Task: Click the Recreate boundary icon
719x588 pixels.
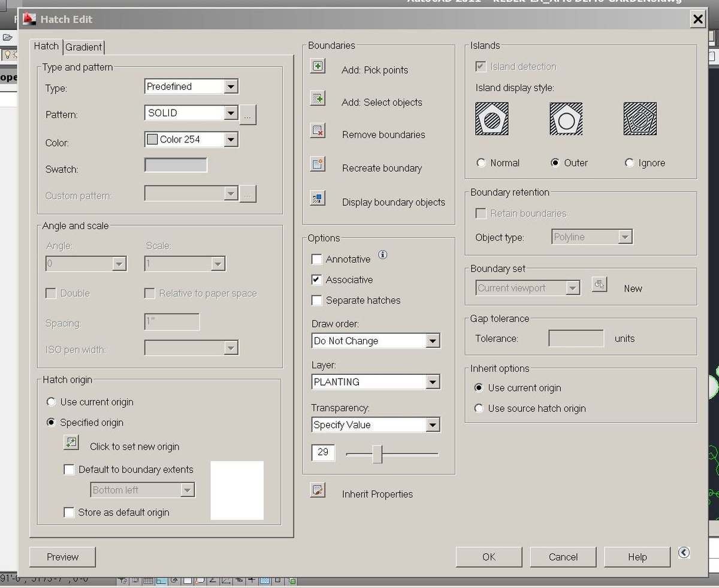Action: [318, 163]
